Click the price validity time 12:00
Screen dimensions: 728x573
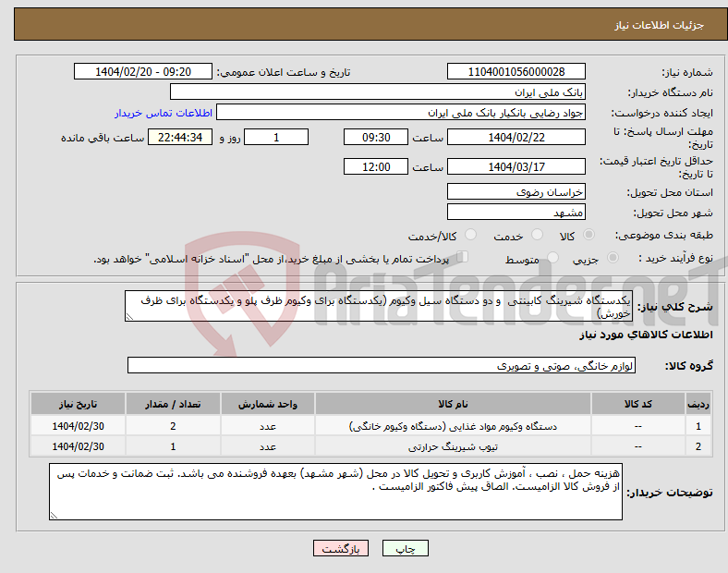pyautogui.click(x=376, y=166)
